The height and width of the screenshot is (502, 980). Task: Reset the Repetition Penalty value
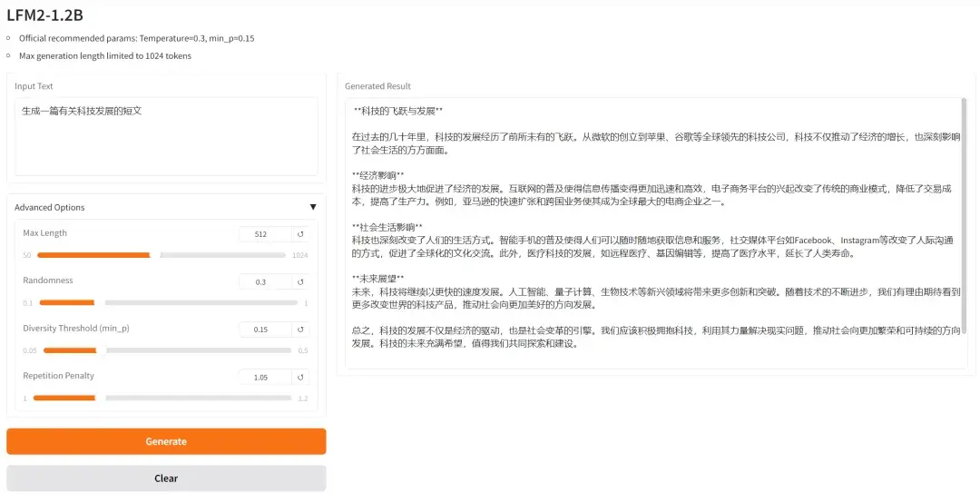[300, 377]
